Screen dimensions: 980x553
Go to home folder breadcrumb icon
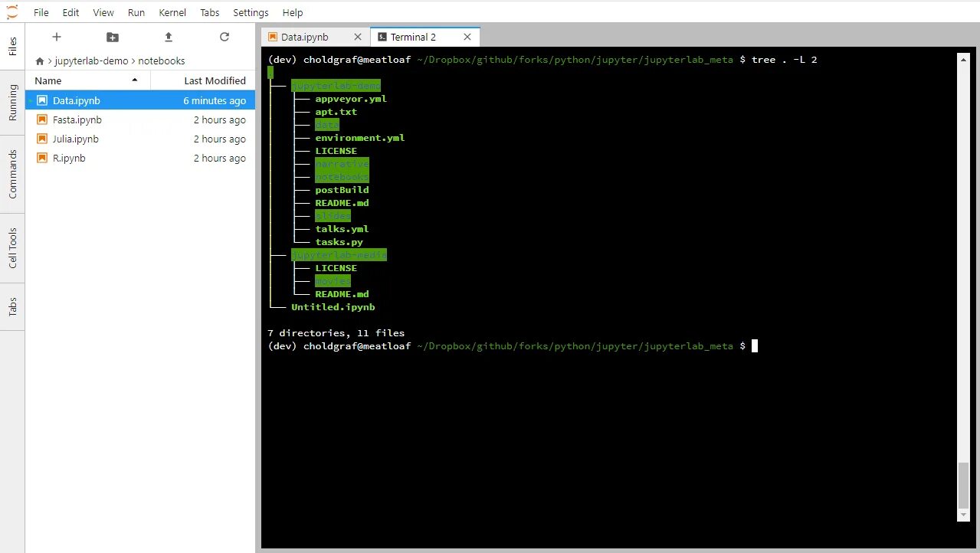(x=40, y=61)
